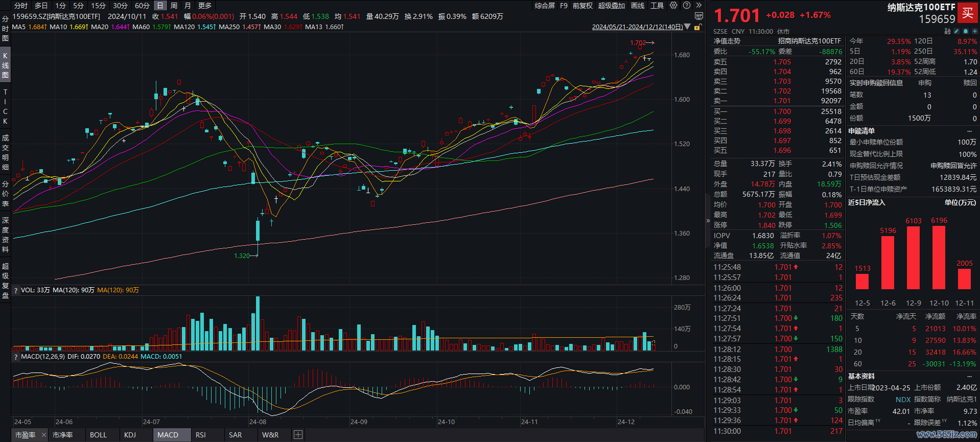Switch to 多日 timeframe
The height and width of the screenshot is (442, 980).
[x=41, y=6]
